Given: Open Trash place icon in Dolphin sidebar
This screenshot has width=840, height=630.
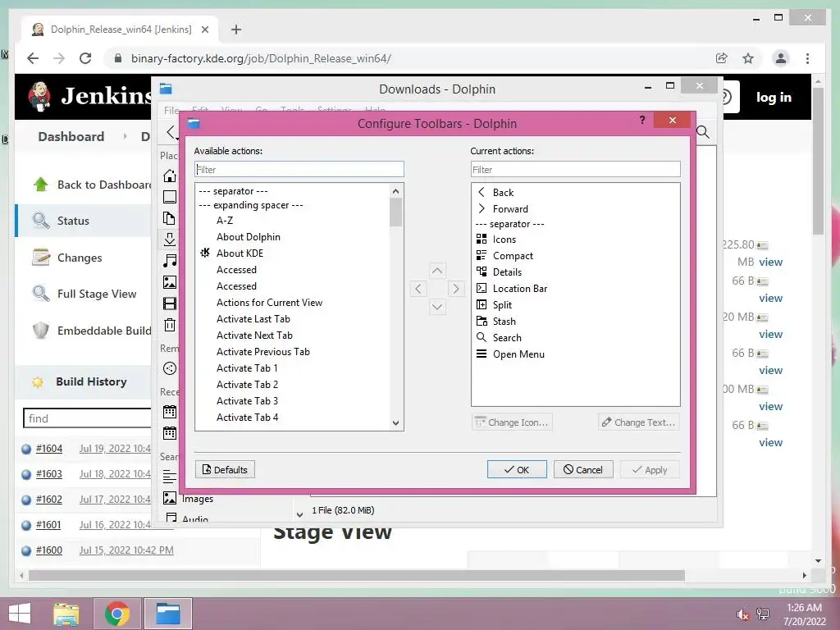Looking at the screenshot, I should (x=170, y=325).
